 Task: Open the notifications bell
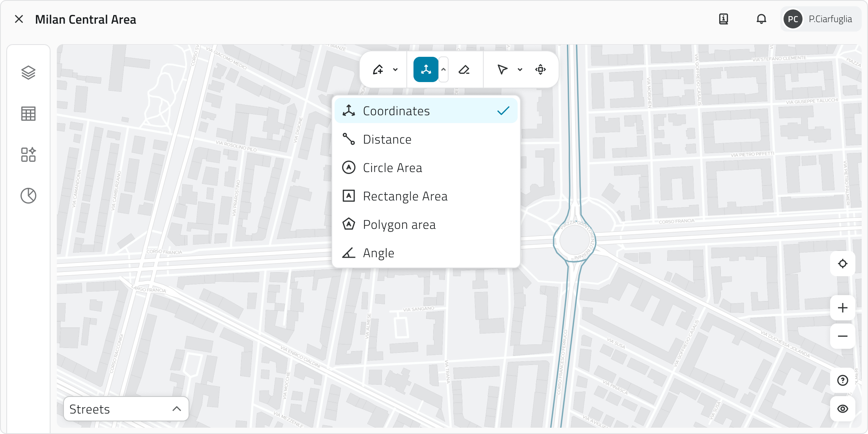point(761,19)
